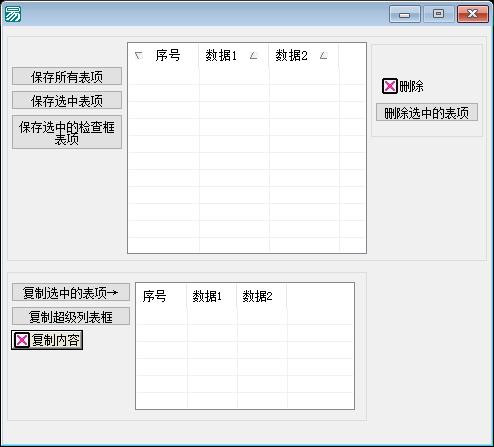
Task: Click sort triangle icon on 数据1 header
Action: click(254, 56)
